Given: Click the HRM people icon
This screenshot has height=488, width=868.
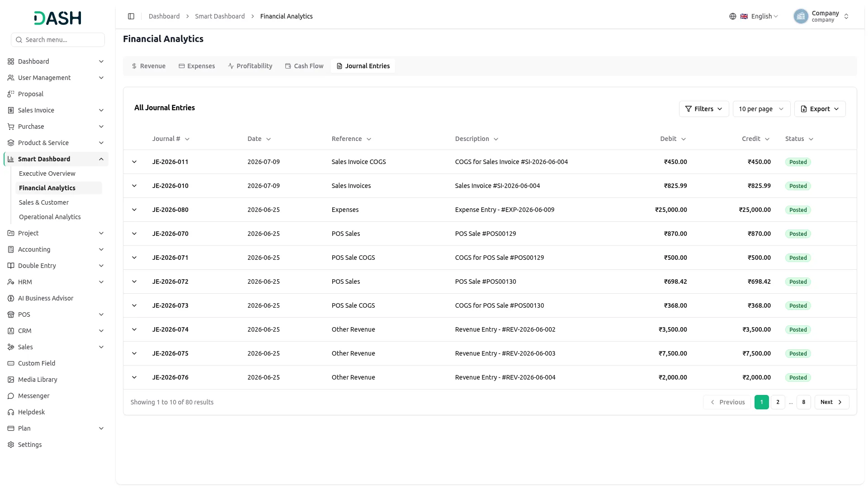Looking at the screenshot, I should click(x=11, y=282).
